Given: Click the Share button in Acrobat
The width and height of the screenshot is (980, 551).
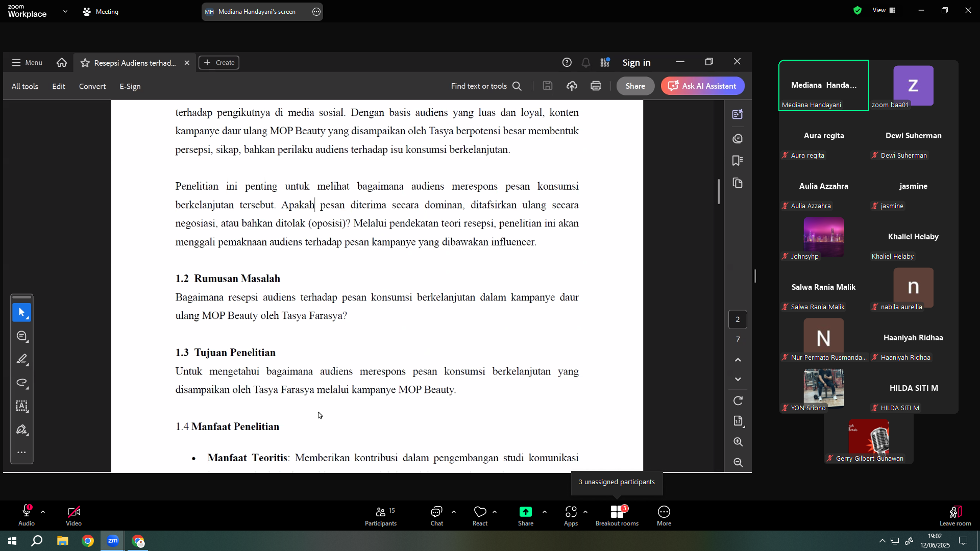Looking at the screenshot, I should coord(635,86).
